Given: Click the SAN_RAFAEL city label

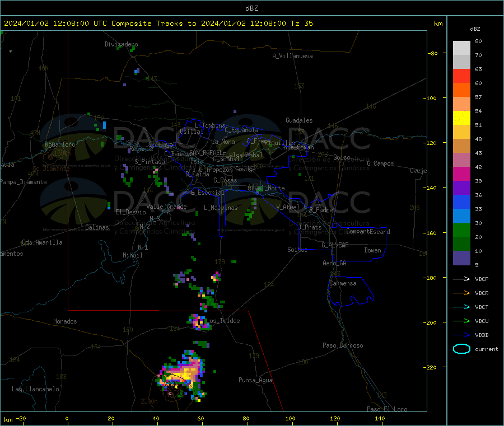Looking at the screenshot, I should coord(206,153).
